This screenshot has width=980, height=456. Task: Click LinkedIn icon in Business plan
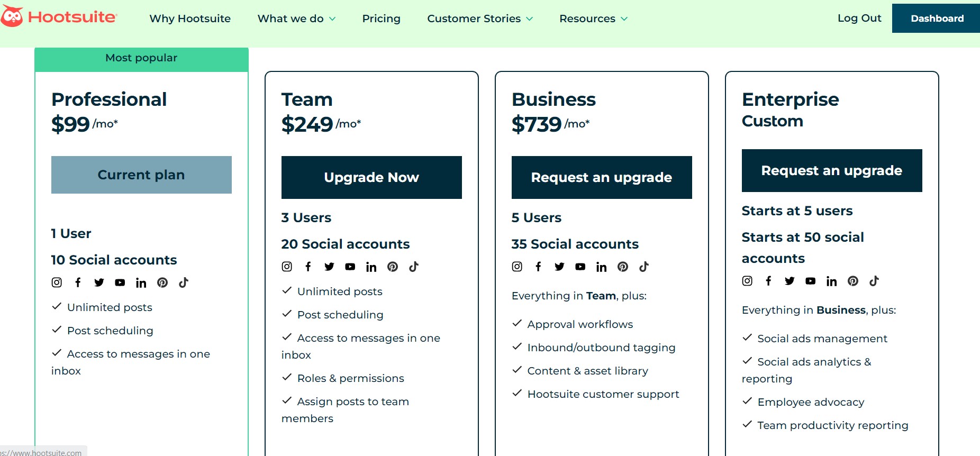click(601, 267)
